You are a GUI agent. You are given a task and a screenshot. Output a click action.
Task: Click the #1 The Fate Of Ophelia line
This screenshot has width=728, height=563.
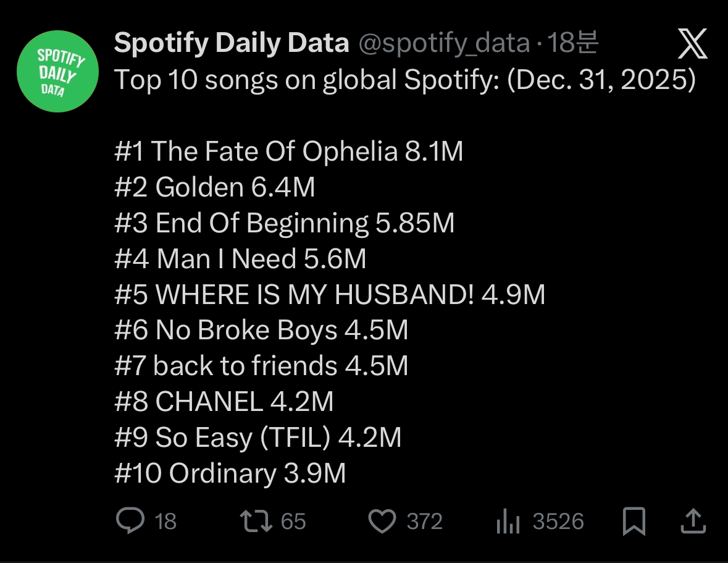[x=288, y=151]
